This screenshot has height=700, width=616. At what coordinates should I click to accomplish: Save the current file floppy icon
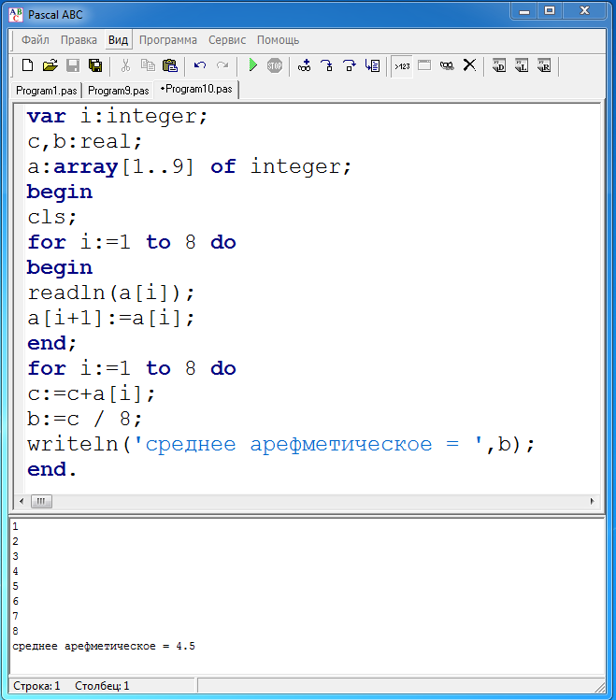point(73,65)
